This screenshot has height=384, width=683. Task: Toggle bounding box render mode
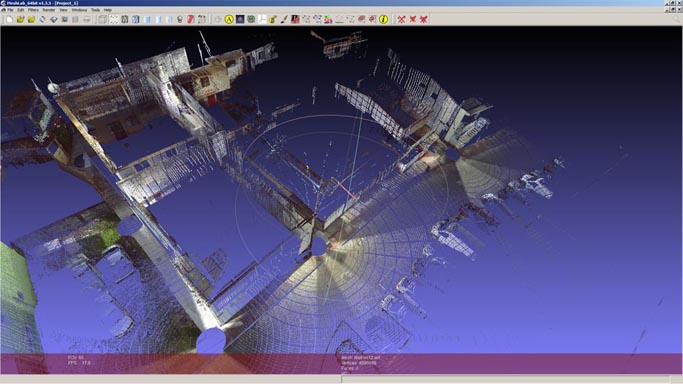tap(102, 19)
